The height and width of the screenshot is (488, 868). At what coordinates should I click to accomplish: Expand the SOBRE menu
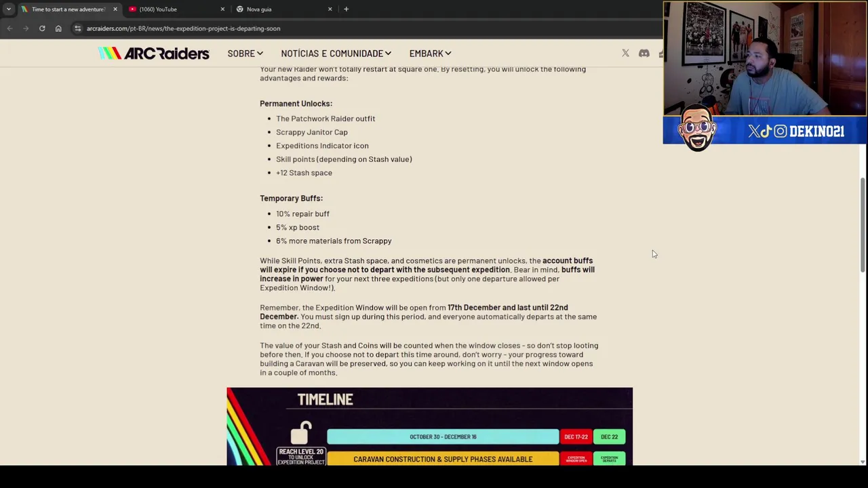(245, 54)
